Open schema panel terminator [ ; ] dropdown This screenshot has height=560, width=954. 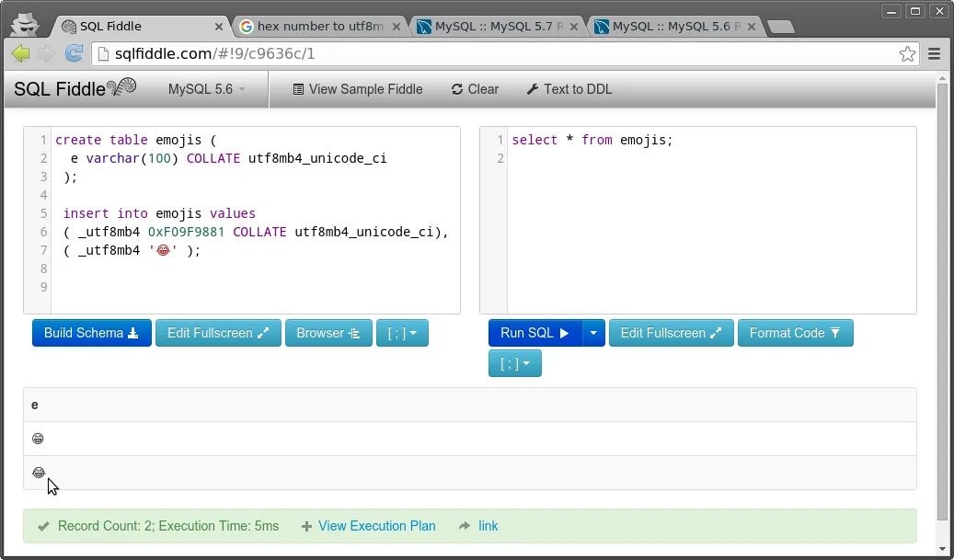(x=402, y=333)
